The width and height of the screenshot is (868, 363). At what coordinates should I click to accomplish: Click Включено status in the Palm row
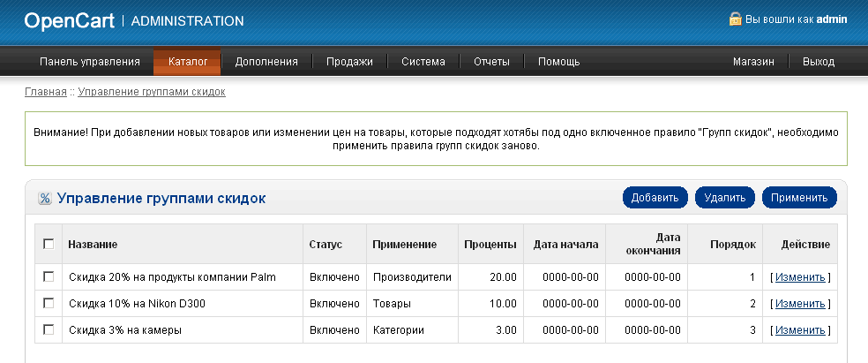coord(334,277)
